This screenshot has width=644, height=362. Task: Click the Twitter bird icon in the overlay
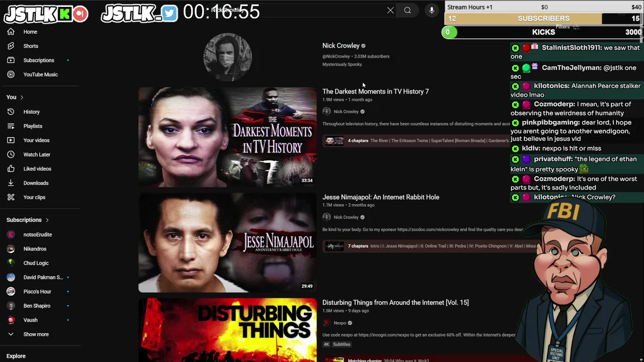[170, 14]
